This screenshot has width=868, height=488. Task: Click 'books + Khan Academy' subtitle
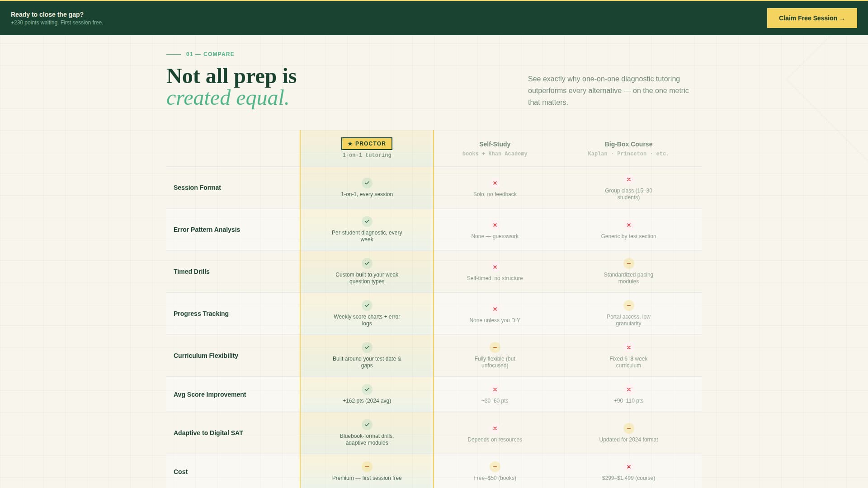click(x=495, y=154)
